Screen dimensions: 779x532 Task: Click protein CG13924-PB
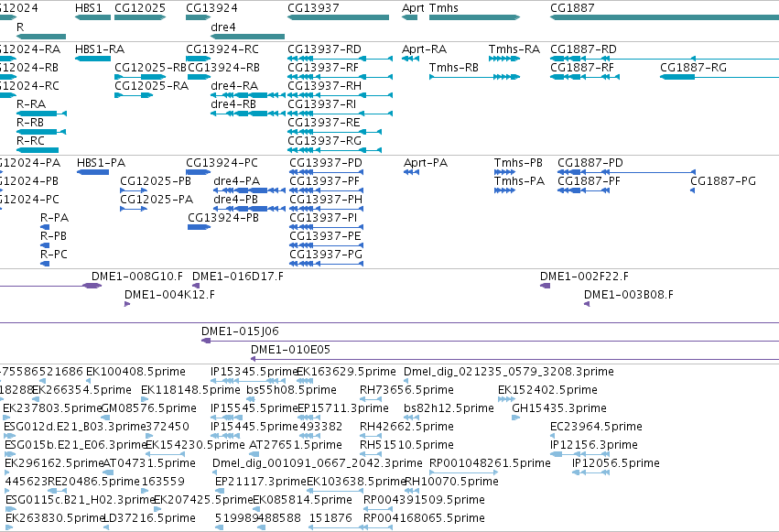tap(199, 227)
